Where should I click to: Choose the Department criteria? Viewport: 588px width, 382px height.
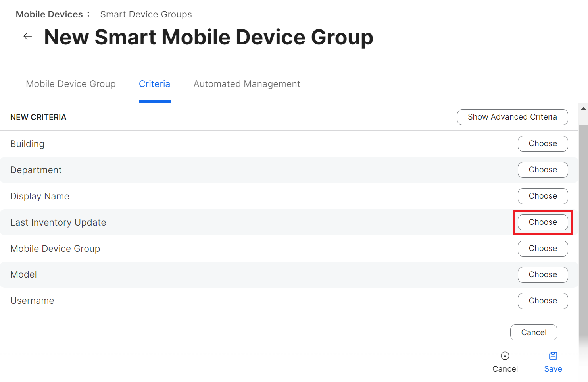542,170
